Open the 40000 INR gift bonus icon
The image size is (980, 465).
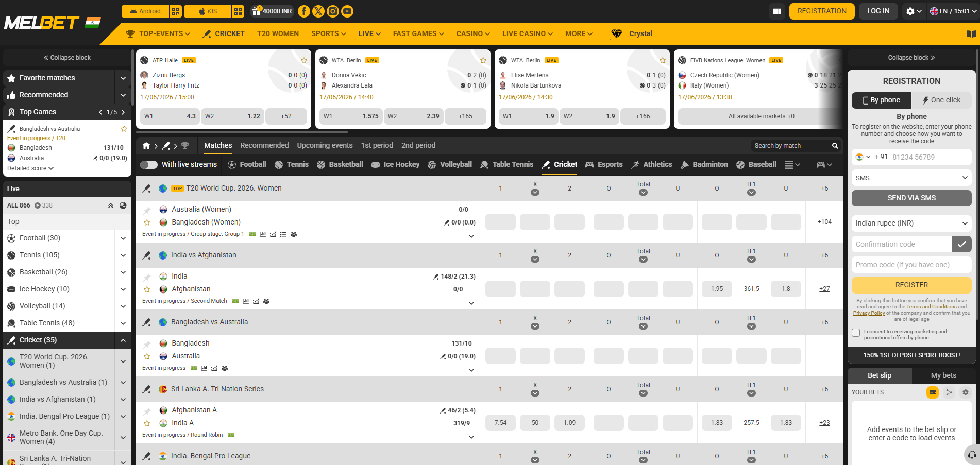coord(272,11)
